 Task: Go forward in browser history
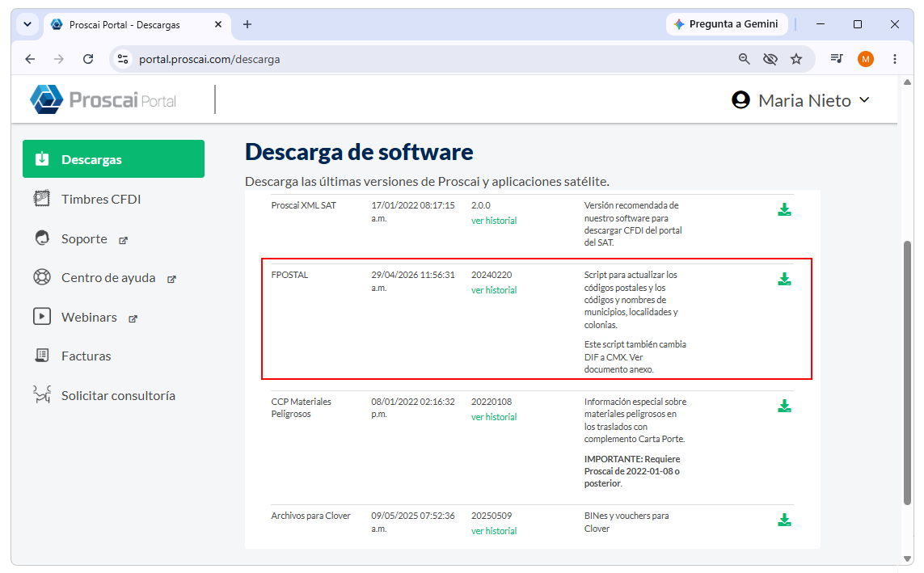pyautogui.click(x=59, y=59)
